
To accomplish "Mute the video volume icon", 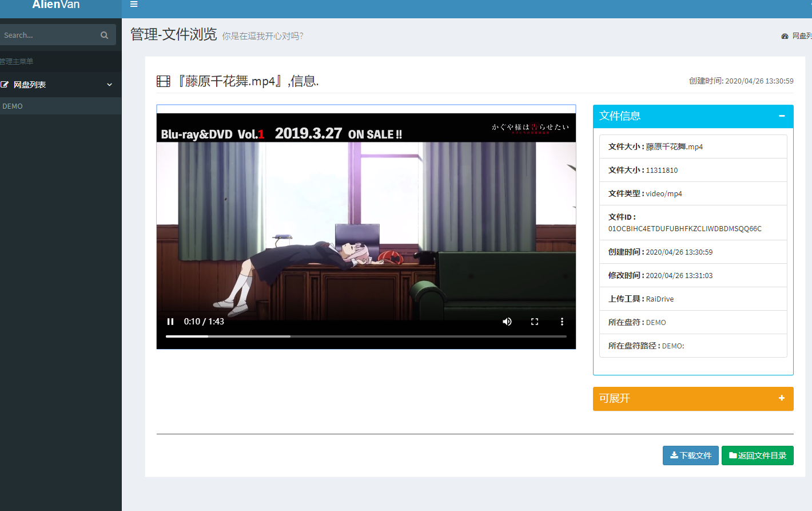I will pos(507,322).
